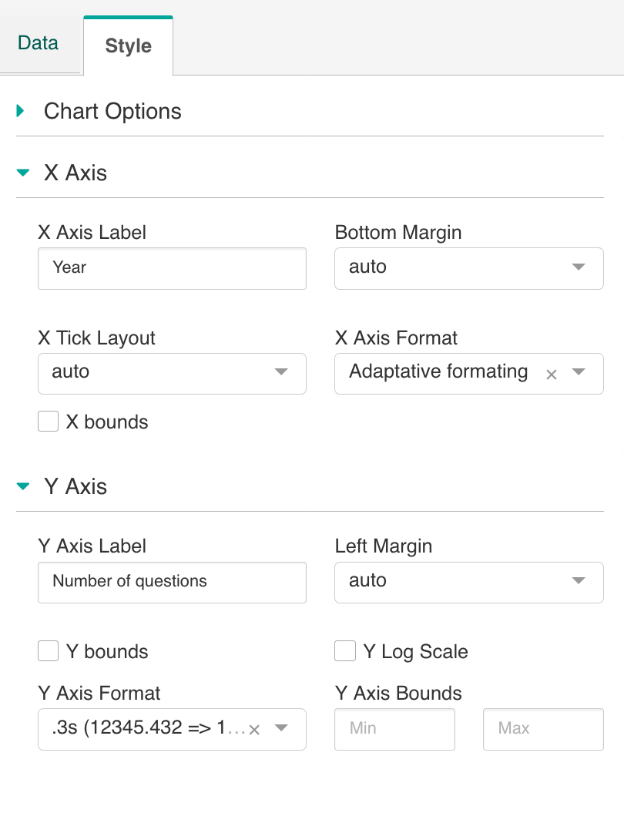Open the X Axis Format dropdown arrow
This screenshot has width=624, height=840.
click(x=579, y=373)
